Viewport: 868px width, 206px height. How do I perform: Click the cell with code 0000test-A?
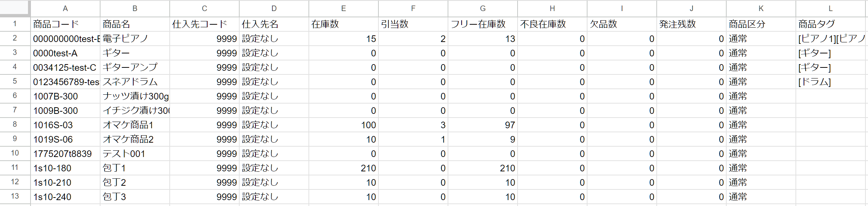[65, 53]
